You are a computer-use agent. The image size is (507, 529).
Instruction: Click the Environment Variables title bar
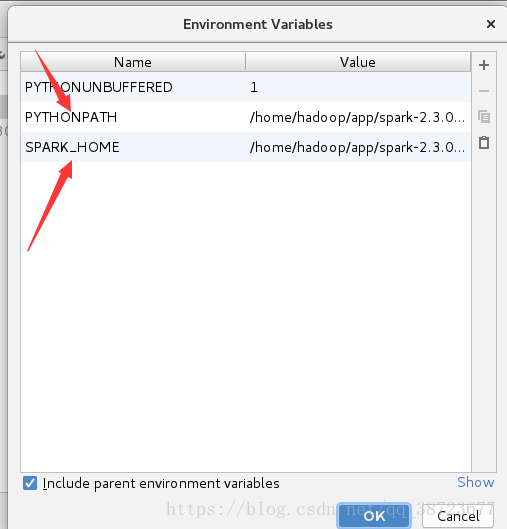click(x=258, y=24)
